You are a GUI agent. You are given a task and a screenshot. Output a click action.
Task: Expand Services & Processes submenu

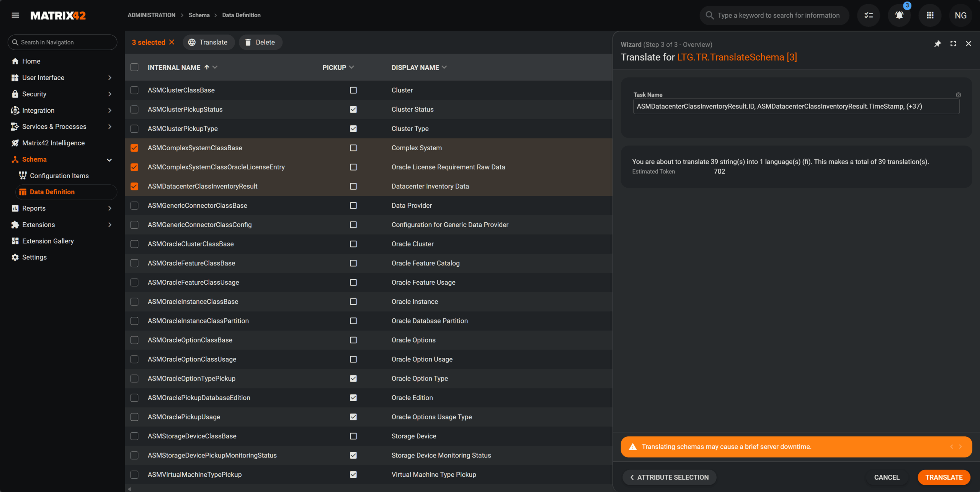tap(110, 127)
